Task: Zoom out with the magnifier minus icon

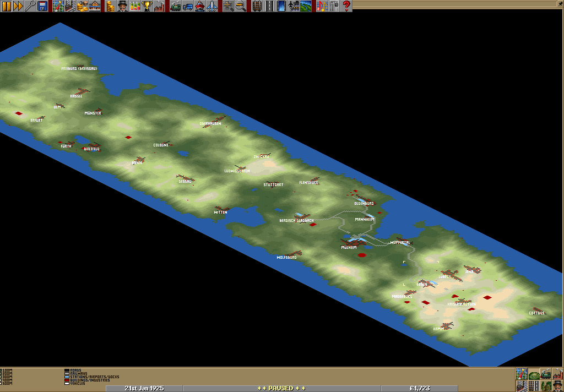Action: point(240,6)
